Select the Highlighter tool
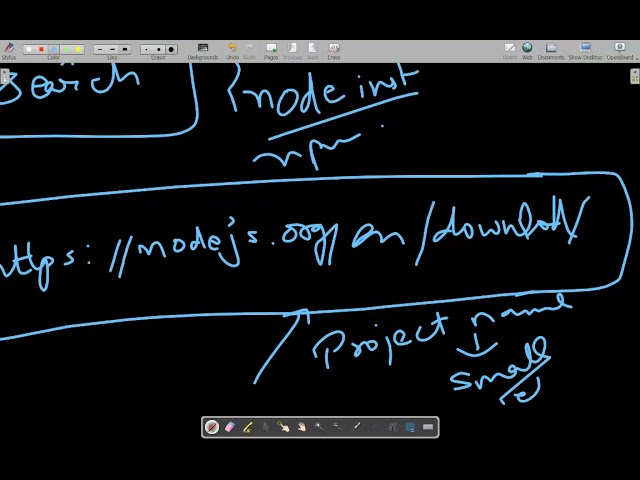640x480 pixels. 248,427
